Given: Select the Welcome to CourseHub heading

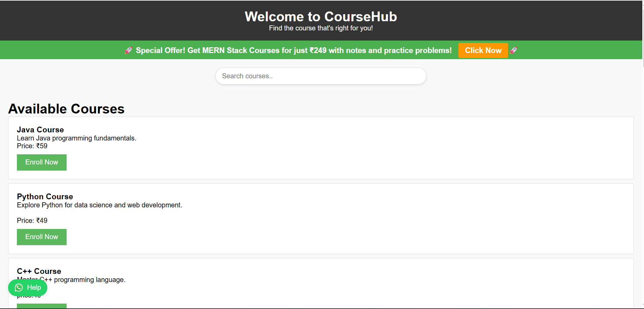Looking at the screenshot, I should (x=321, y=17).
